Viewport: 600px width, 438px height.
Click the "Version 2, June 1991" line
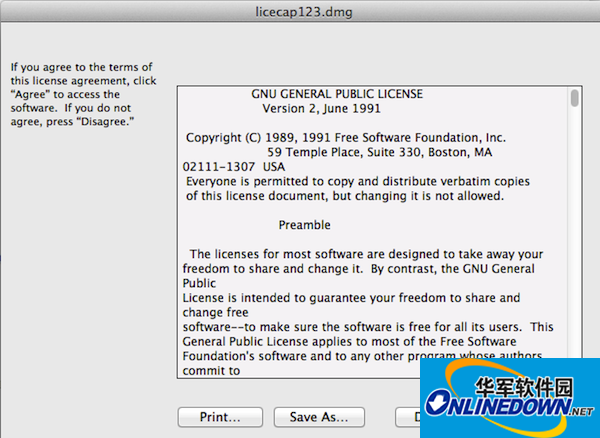(x=321, y=109)
